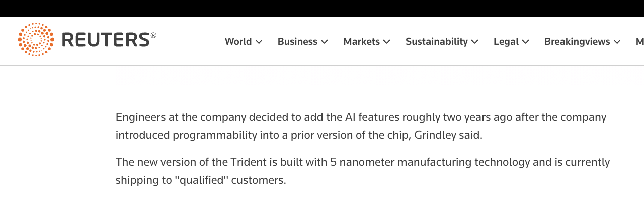
Task: Select the Legal menu label
Action: coord(506,42)
